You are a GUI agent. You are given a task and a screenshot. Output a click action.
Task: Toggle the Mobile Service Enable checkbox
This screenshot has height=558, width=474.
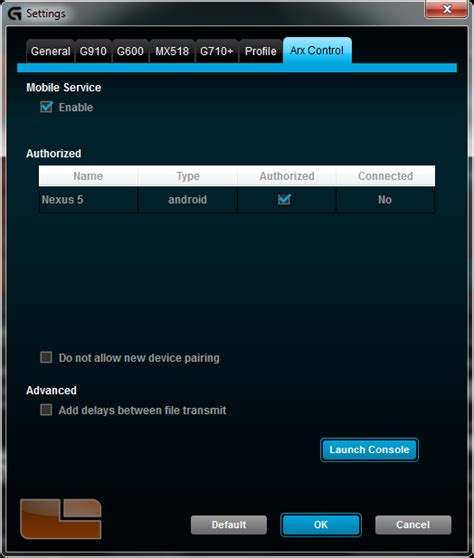point(46,107)
